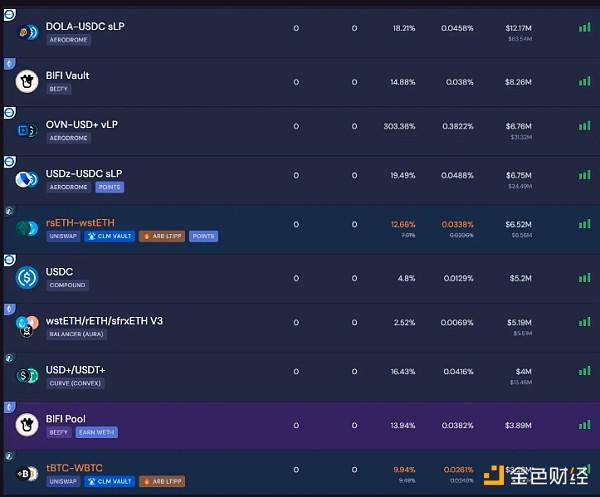
Task: Click the 303.36% APY value
Action: coord(398,126)
